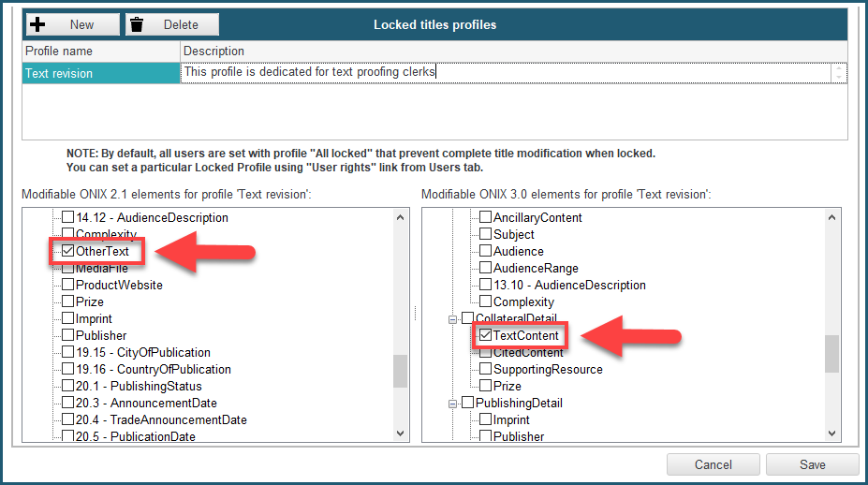Click the Cancel button
The width and height of the screenshot is (868, 485).
click(x=713, y=464)
